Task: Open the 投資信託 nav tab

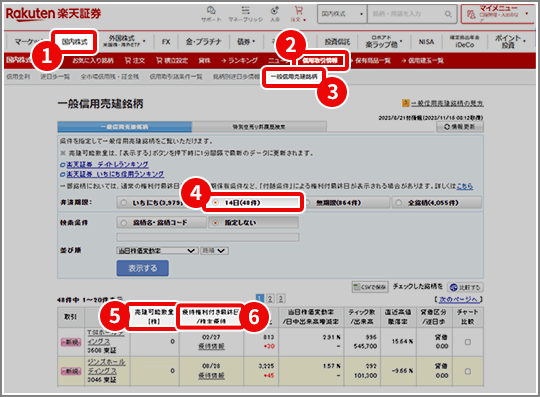Action: (337, 42)
